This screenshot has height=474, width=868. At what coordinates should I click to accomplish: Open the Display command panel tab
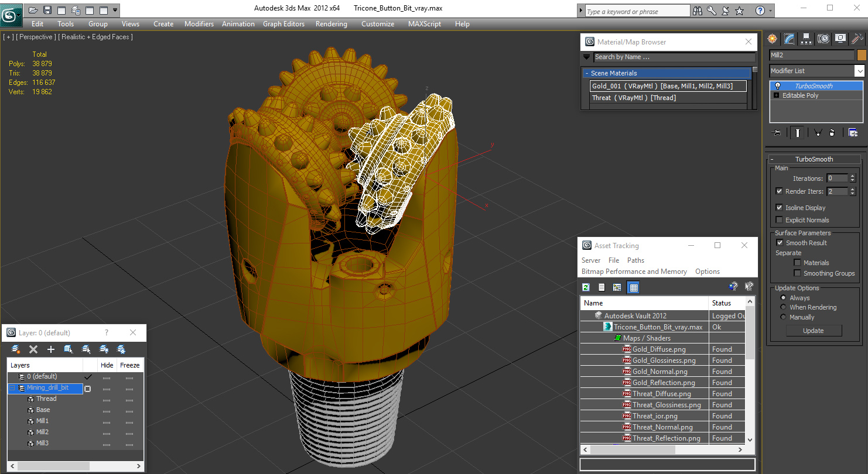tap(840, 39)
